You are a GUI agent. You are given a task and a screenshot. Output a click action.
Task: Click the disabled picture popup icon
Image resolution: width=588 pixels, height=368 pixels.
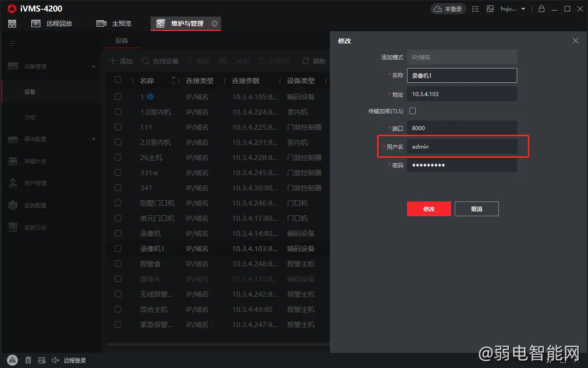(42, 360)
